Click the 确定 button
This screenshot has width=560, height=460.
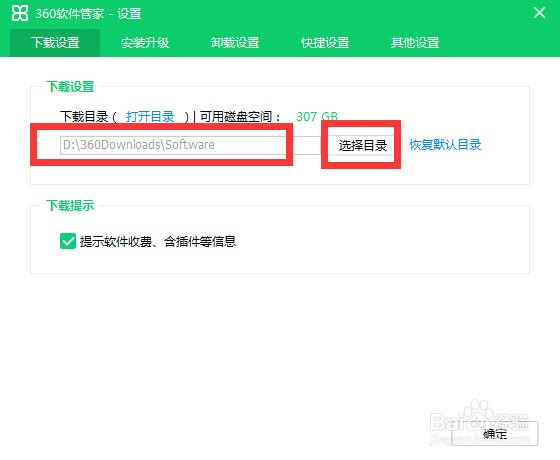tap(495, 434)
